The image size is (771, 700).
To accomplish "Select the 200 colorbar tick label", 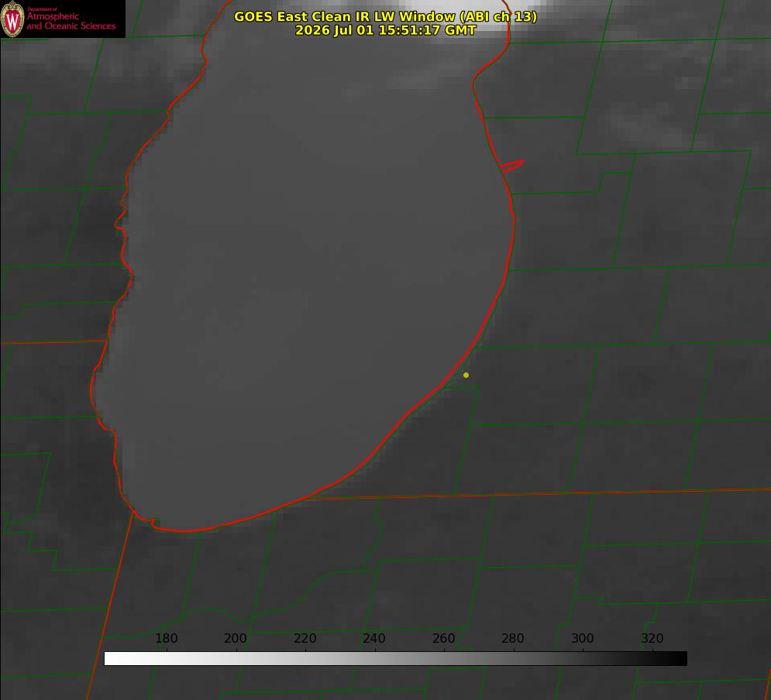I will (x=235, y=638).
